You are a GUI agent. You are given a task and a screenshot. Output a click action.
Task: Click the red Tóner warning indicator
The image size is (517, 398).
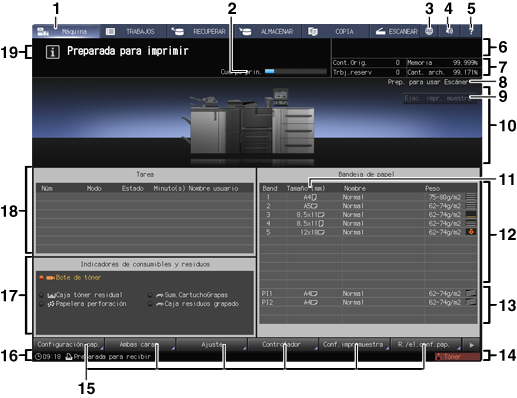click(x=457, y=356)
